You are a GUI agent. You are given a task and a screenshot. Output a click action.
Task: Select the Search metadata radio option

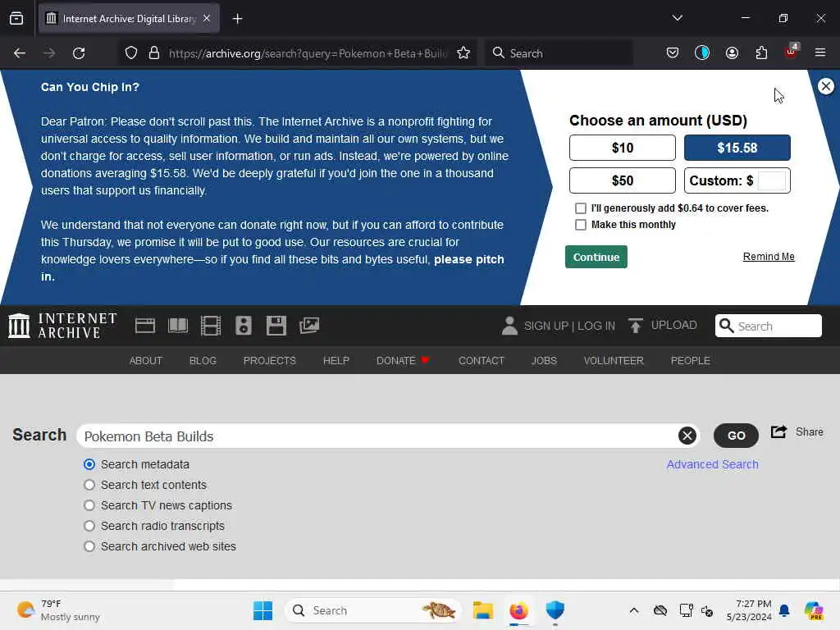(x=89, y=464)
